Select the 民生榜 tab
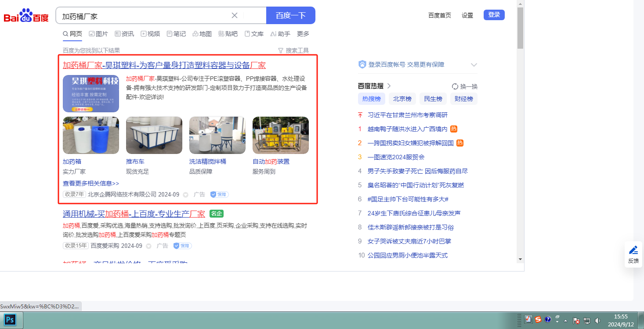The width and height of the screenshot is (644, 329). 433,99
